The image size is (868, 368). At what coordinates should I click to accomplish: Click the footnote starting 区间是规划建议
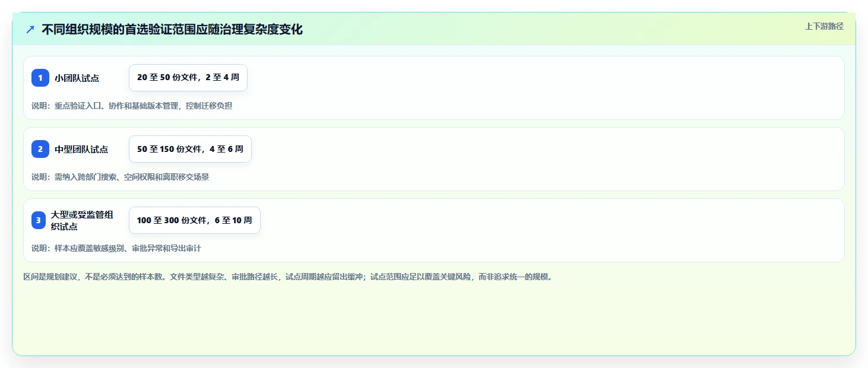tap(290, 277)
